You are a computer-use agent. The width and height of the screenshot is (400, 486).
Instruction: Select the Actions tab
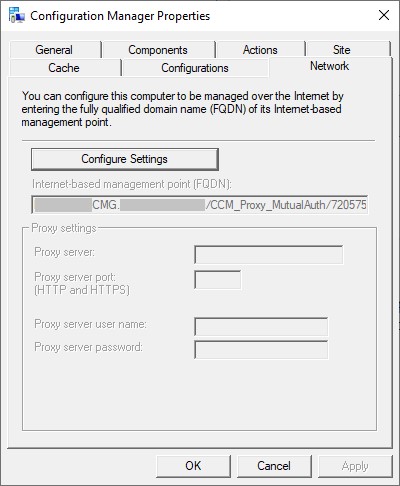point(260,50)
